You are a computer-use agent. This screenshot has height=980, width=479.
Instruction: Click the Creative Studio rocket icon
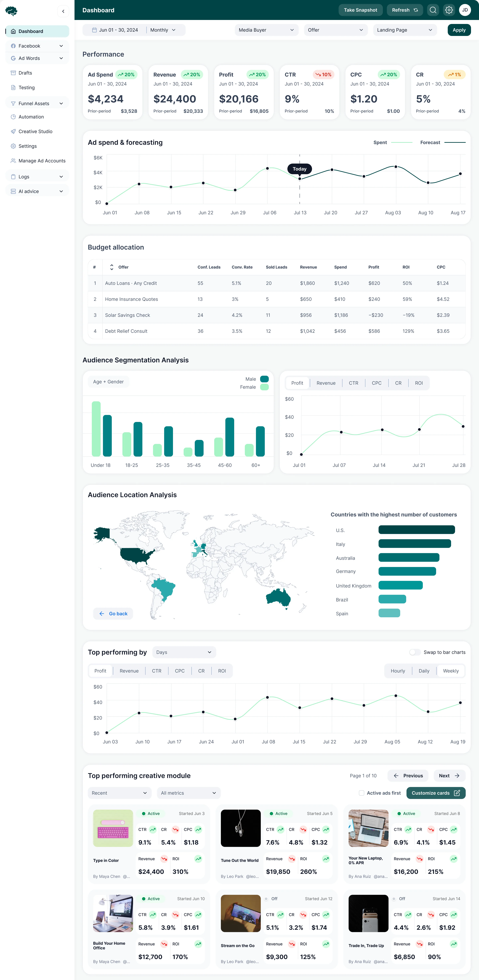[x=13, y=132]
